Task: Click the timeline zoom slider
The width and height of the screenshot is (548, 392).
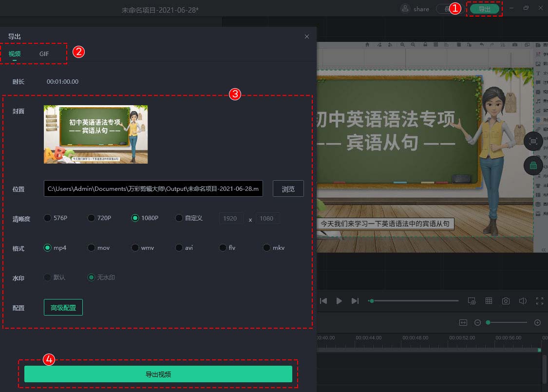Action: 488,322
